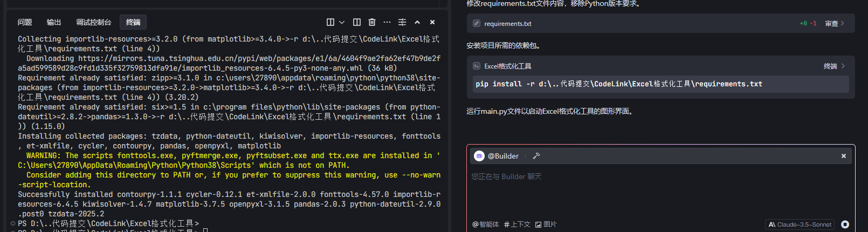Screen dimensions: 868x232
Task: Click the hammer tool icon beside @Builder
Action: click(536, 156)
